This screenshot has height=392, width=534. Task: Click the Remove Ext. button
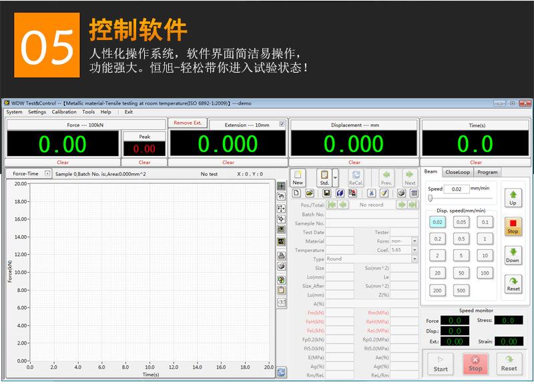click(x=188, y=123)
